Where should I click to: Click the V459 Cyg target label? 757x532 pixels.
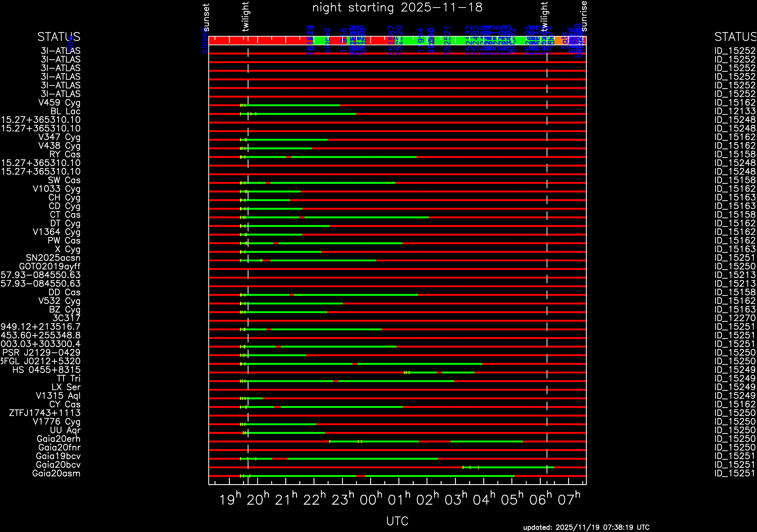coord(59,103)
